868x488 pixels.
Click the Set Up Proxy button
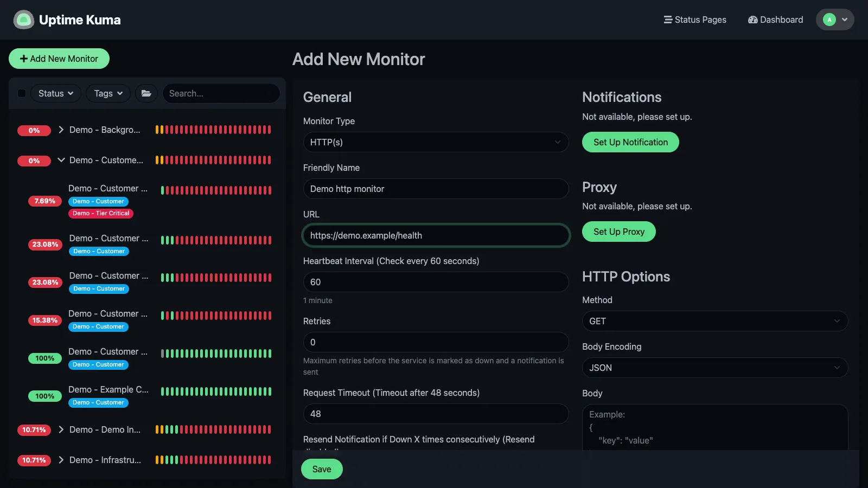click(619, 232)
